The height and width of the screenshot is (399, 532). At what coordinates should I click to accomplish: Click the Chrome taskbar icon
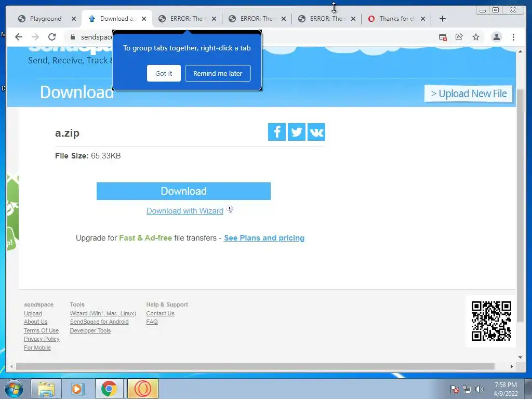click(x=109, y=389)
